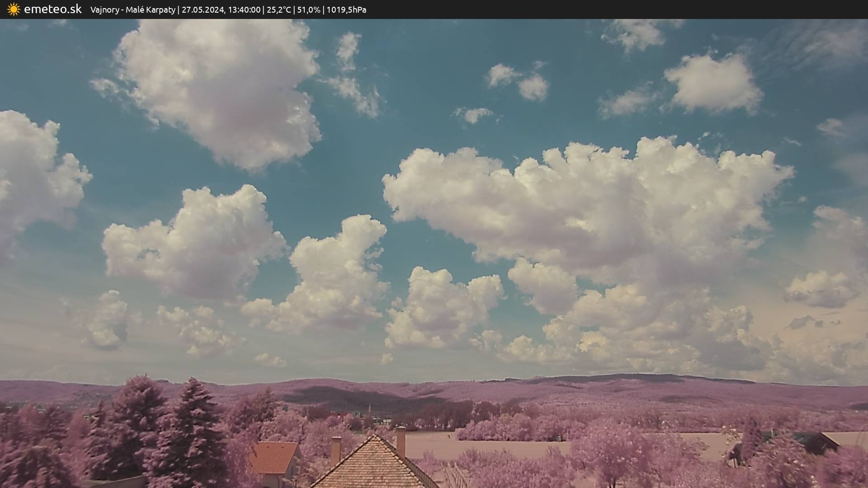Click the Vajnory - Malé Karpaty location label
This screenshot has height=488, width=868.
[x=132, y=10]
